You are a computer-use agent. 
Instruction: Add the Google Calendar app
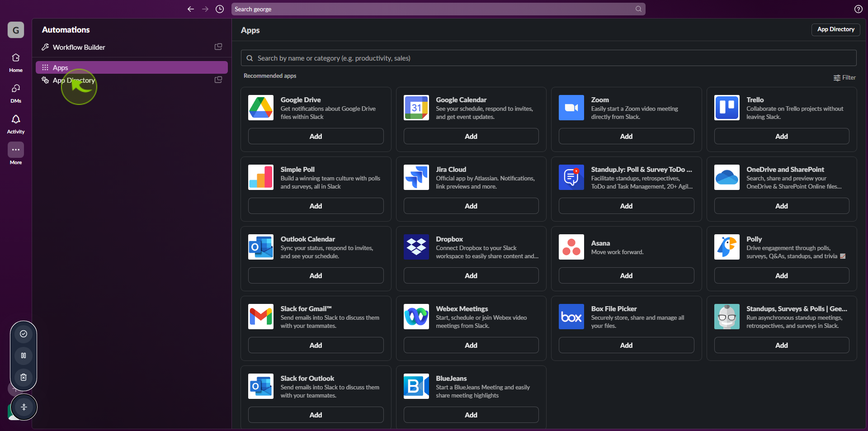point(471,136)
